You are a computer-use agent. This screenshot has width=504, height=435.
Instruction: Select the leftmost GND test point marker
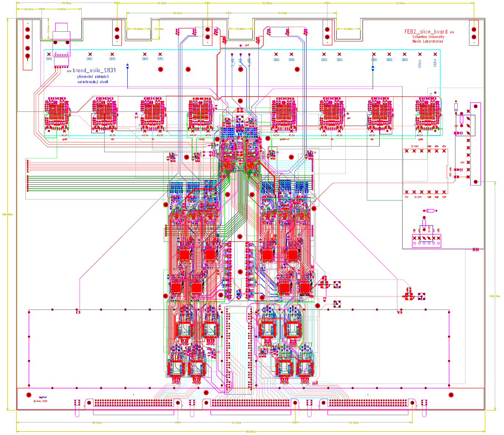tap(49, 54)
